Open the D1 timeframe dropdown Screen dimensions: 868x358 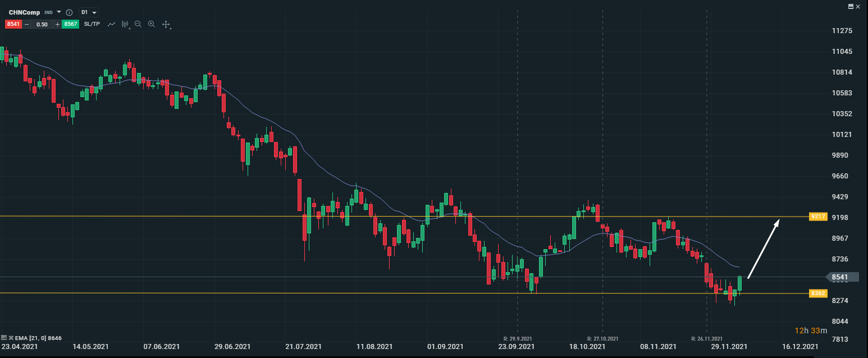click(88, 12)
